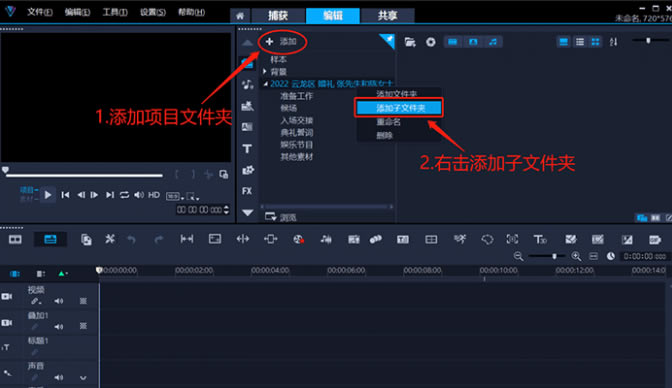Open the 设置 menu
672x388 pixels.
pos(153,12)
